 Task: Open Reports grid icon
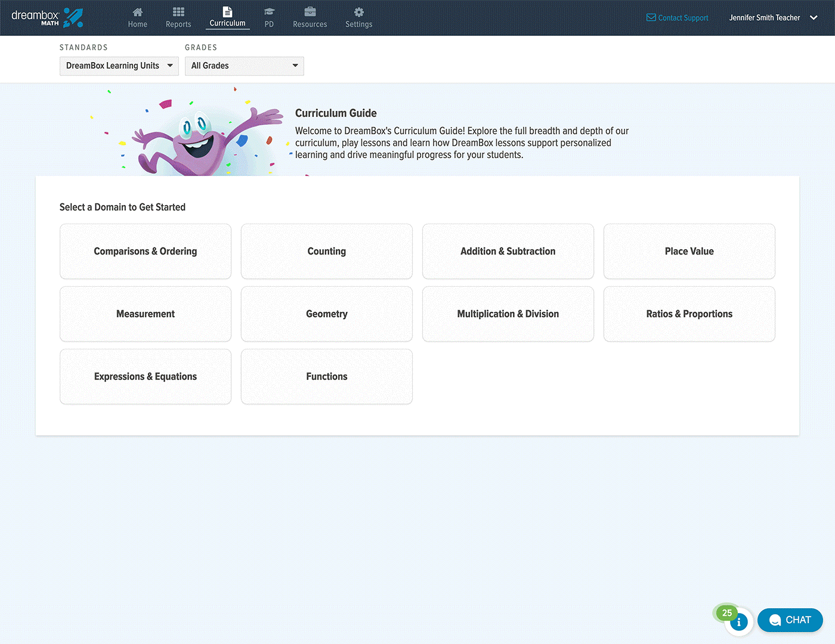tap(178, 13)
